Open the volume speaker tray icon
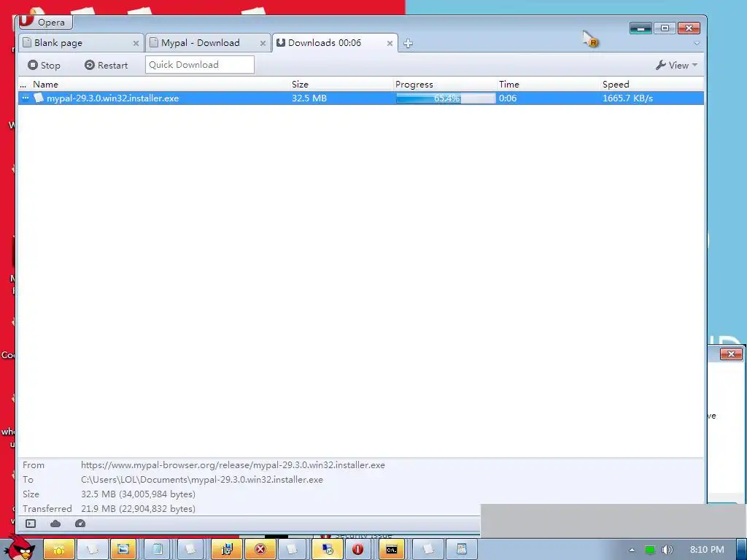Viewport: 747px width, 560px height. click(x=667, y=550)
